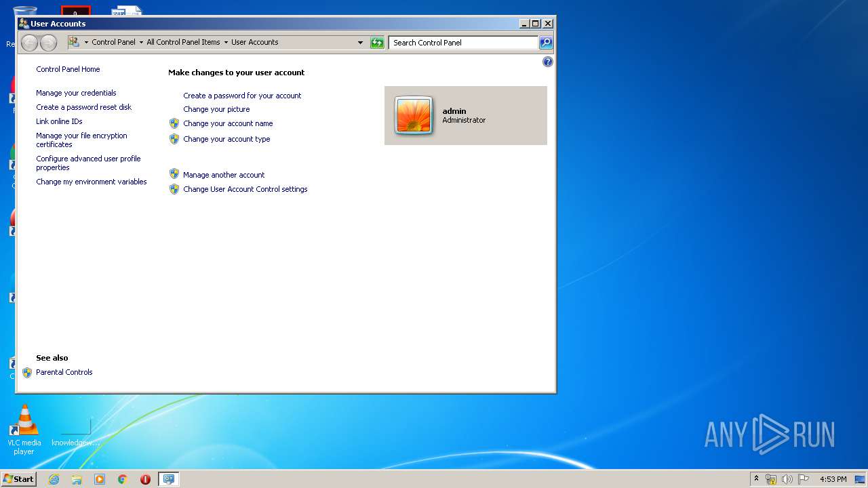Open Internet Explorer from the taskbar
The height and width of the screenshot is (488, 868).
point(54,479)
